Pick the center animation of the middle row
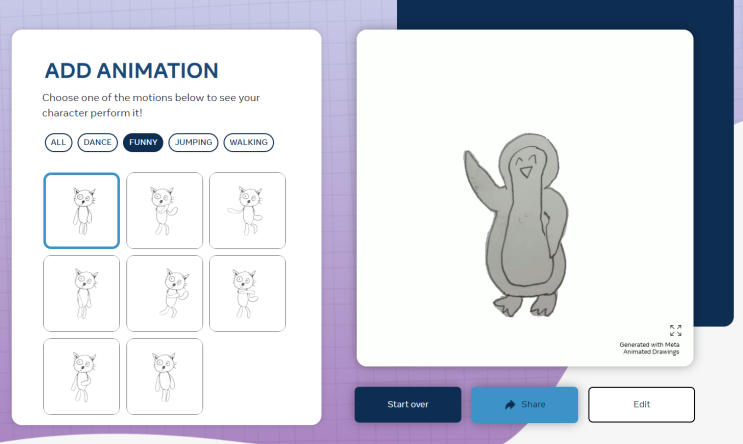The image size is (743, 444). coord(164,293)
